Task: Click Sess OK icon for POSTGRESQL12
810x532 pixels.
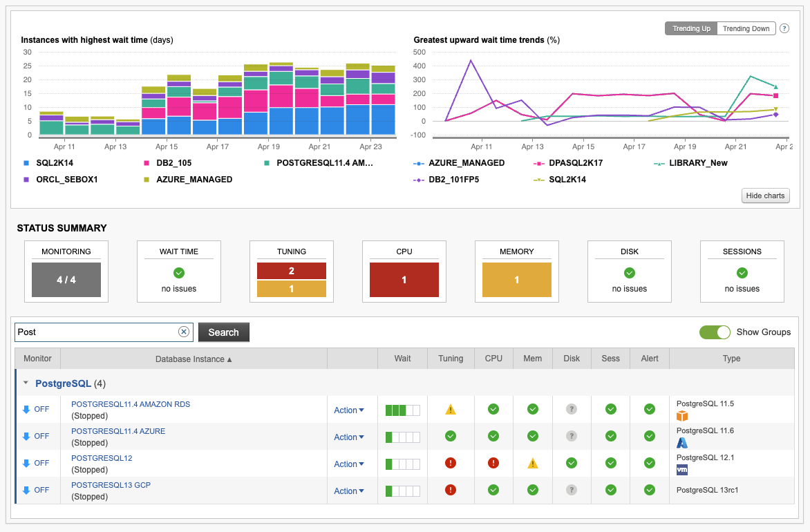Action: pyautogui.click(x=610, y=463)
